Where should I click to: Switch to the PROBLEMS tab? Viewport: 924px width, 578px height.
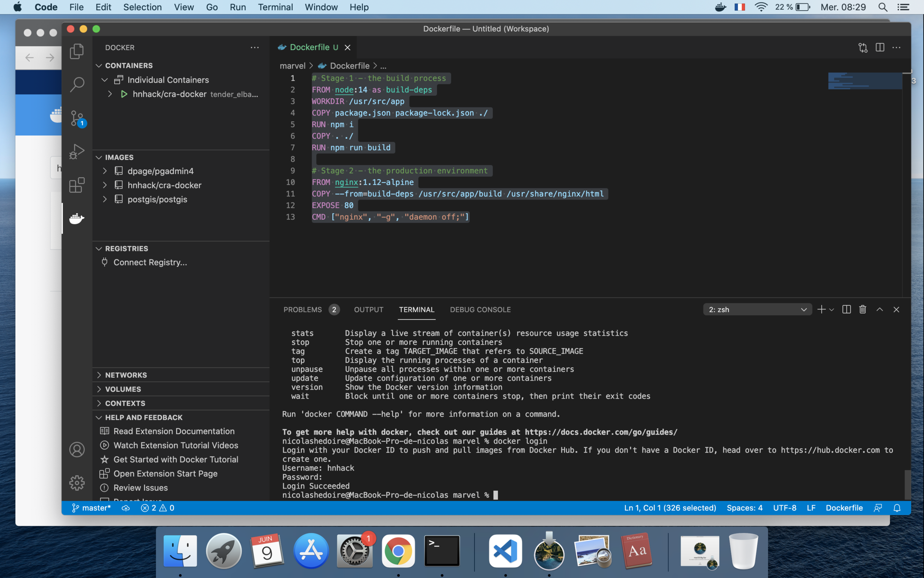(x=302, y=310)
